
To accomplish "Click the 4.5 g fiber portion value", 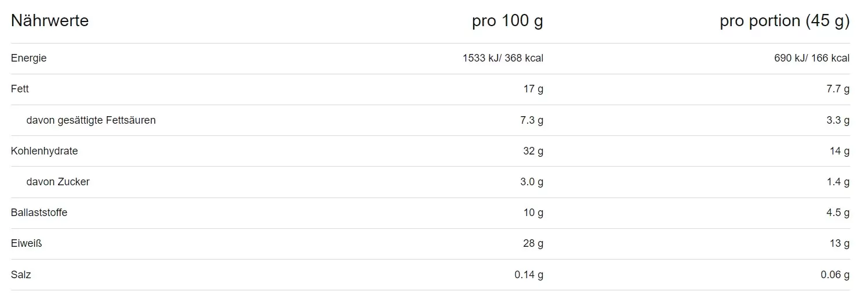I will pyautogui.click(x=838, y=213).
